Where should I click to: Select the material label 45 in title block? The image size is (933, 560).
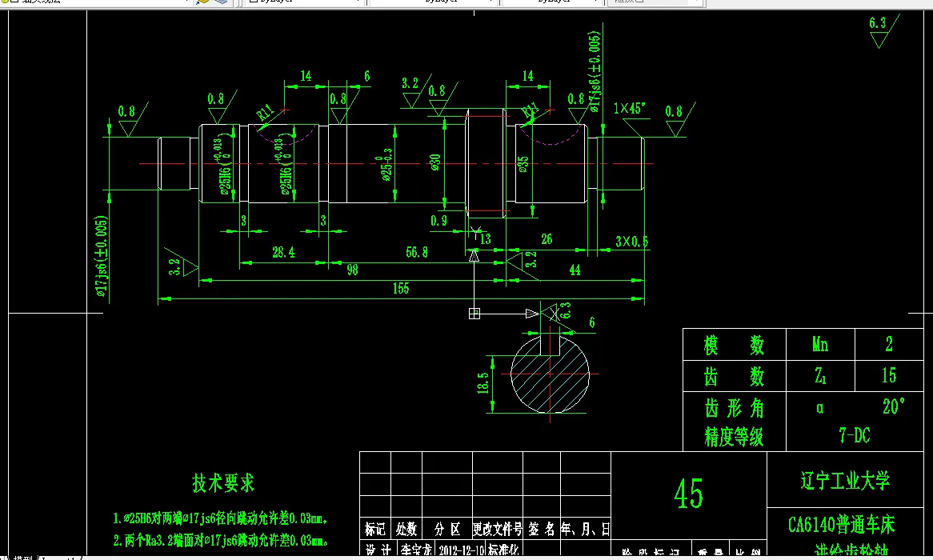690,494
